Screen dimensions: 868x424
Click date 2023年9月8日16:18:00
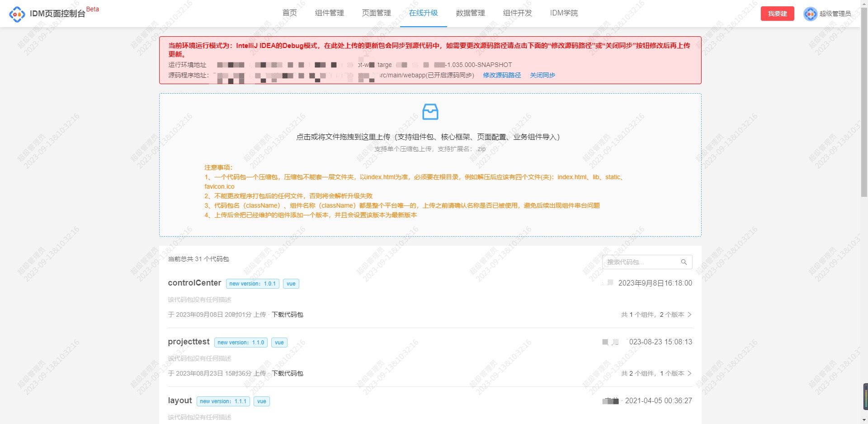pyautogui.click(x=655, y=283)
